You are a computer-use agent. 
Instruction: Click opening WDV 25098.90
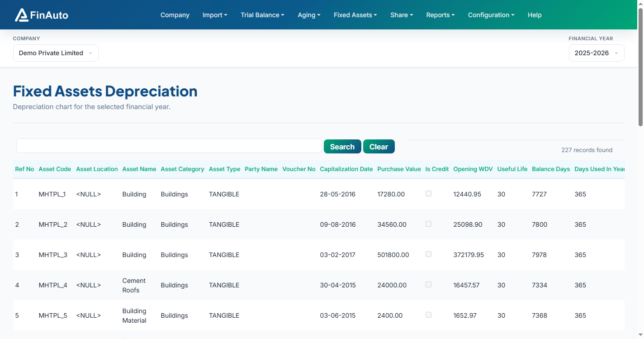click(x=468, y=224)
